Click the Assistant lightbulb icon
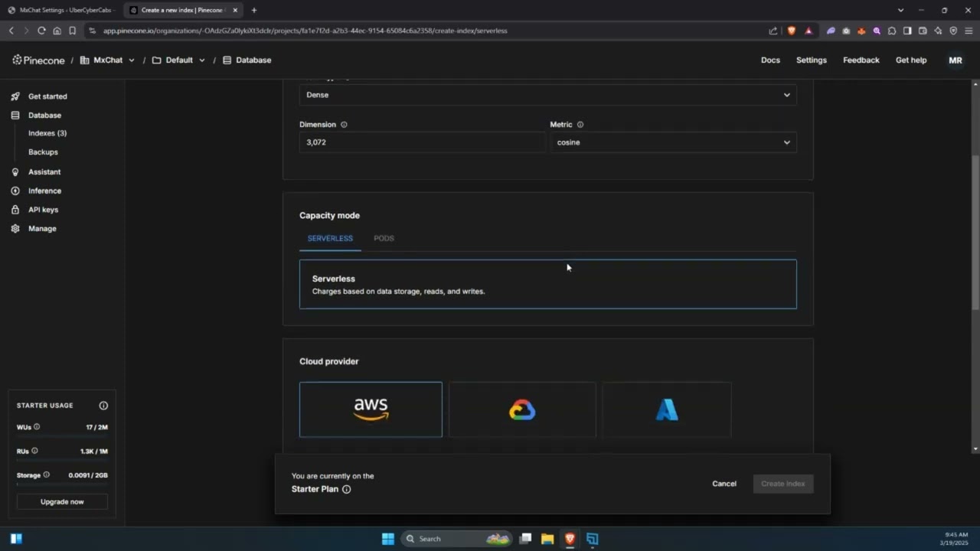The width and height of the screenshot is (980, 551). 15,172
